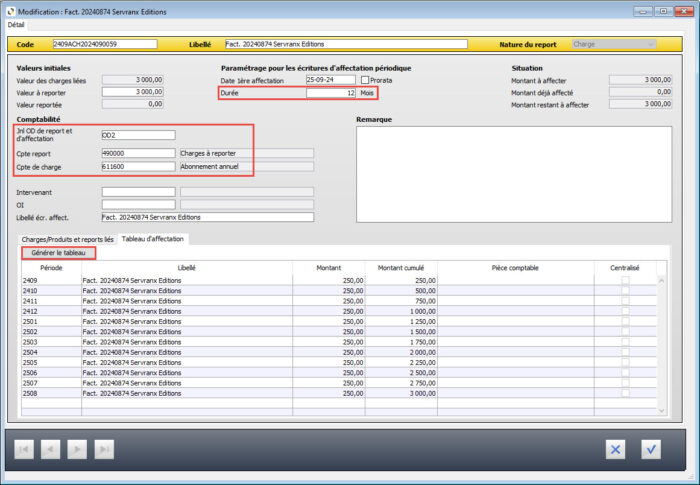Switch to Charges/Produits et reports liés tab
The width and height of the screenshot is (700, 485).
click(67, 239)
